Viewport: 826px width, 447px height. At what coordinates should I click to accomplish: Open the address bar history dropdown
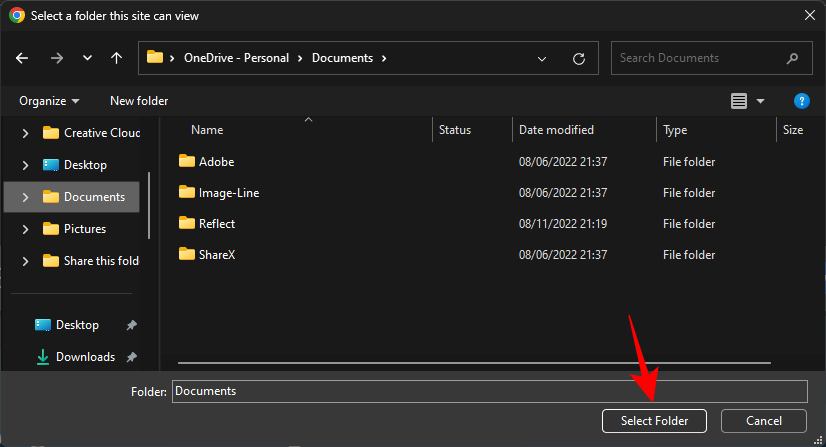click(x=544, y=58)
